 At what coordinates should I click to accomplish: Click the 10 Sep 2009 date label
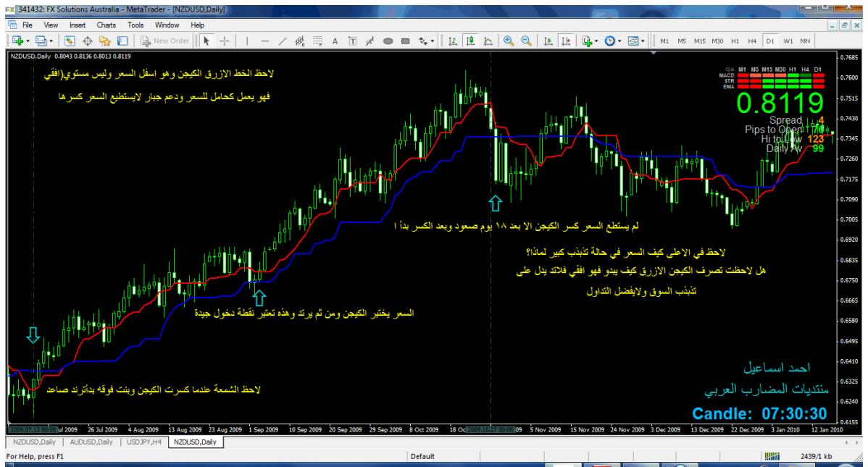click(305, 429)
